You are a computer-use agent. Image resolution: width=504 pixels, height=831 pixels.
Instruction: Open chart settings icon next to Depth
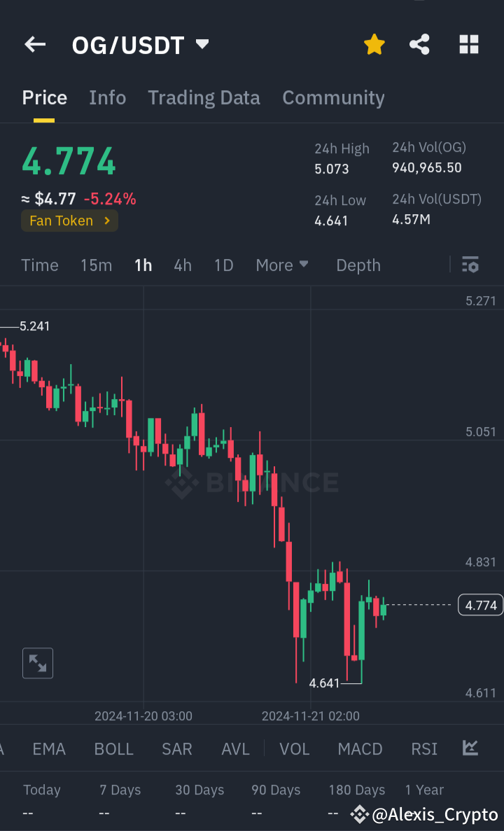(470, 265)
